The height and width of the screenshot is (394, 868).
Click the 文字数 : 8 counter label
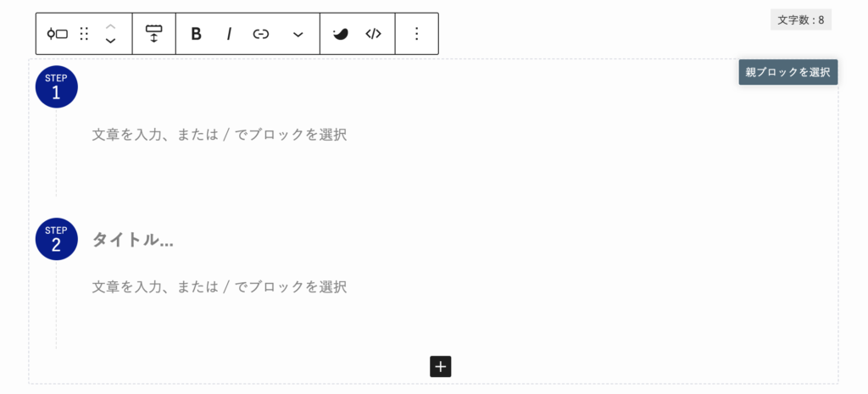click(x=800, y=20)
